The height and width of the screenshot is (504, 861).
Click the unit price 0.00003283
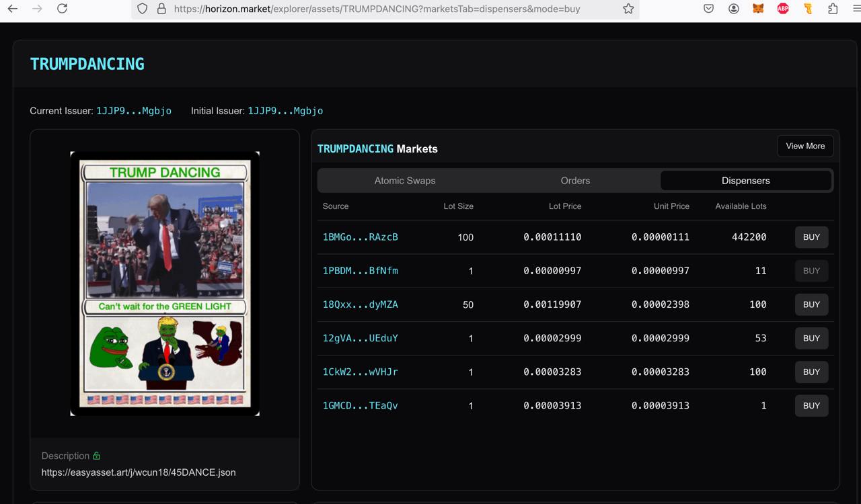click(x=661, y=372)
